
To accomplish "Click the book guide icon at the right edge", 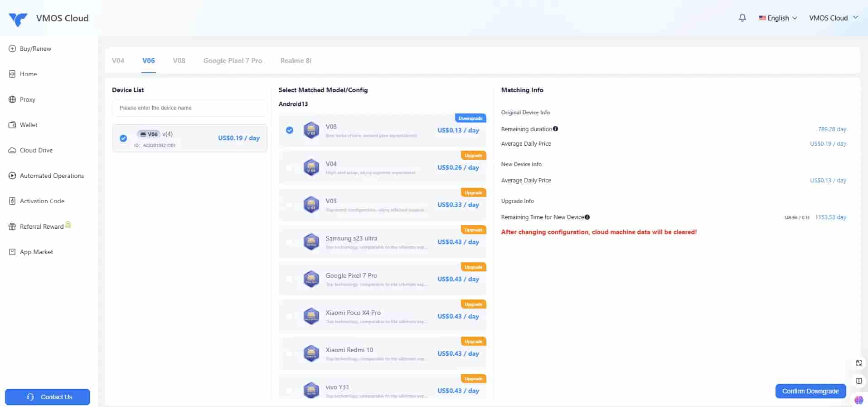I will point(858,381).
